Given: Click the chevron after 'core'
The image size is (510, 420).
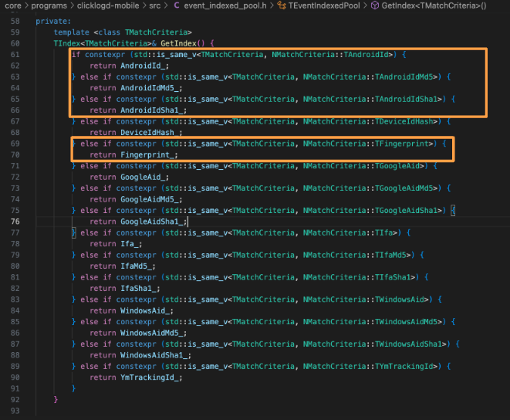Looking at the screenshot, I should tap(26, 5).
